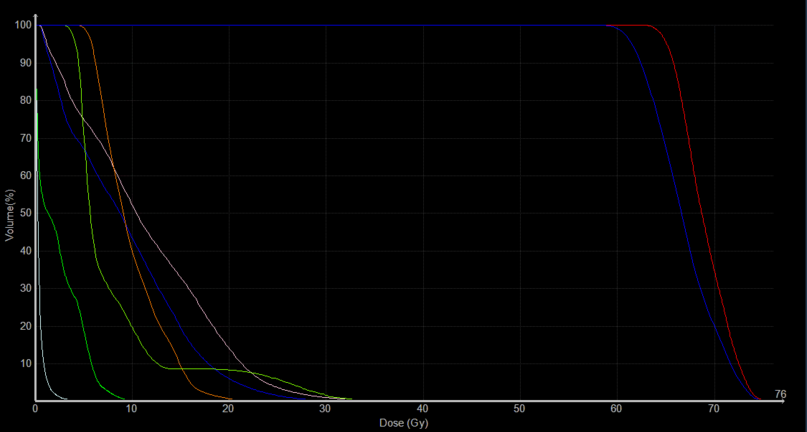Select the 100 tick on the volume axis
The width and height of the screenshot is (807, 432).
point(22,25)
